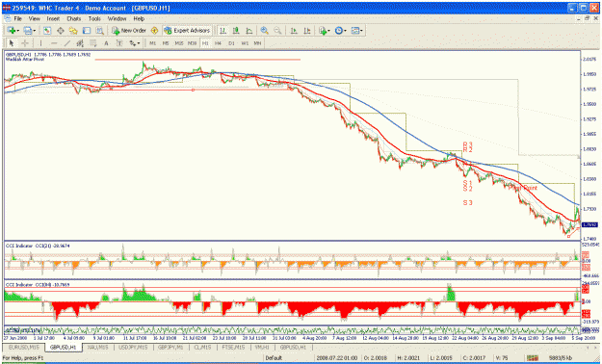Click the New Order button

[x=129, y=31]
